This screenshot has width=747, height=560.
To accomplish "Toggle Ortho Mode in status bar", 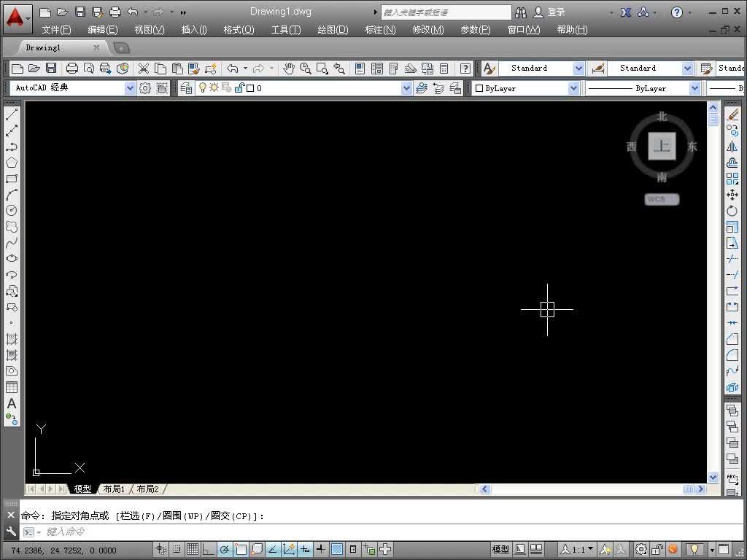I will coord(209,550).
